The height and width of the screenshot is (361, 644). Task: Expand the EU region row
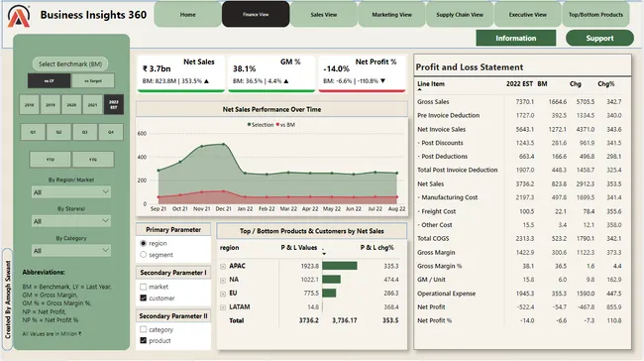[223, 294]
